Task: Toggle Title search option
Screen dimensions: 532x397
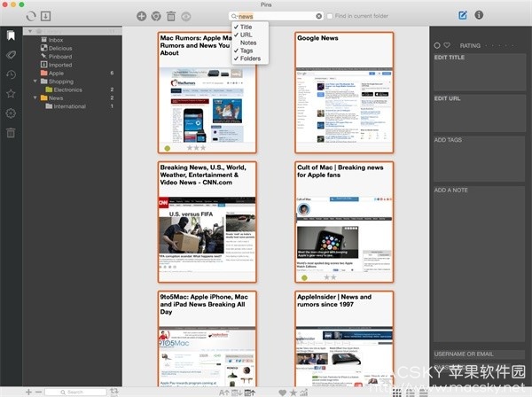Action: 250,27
